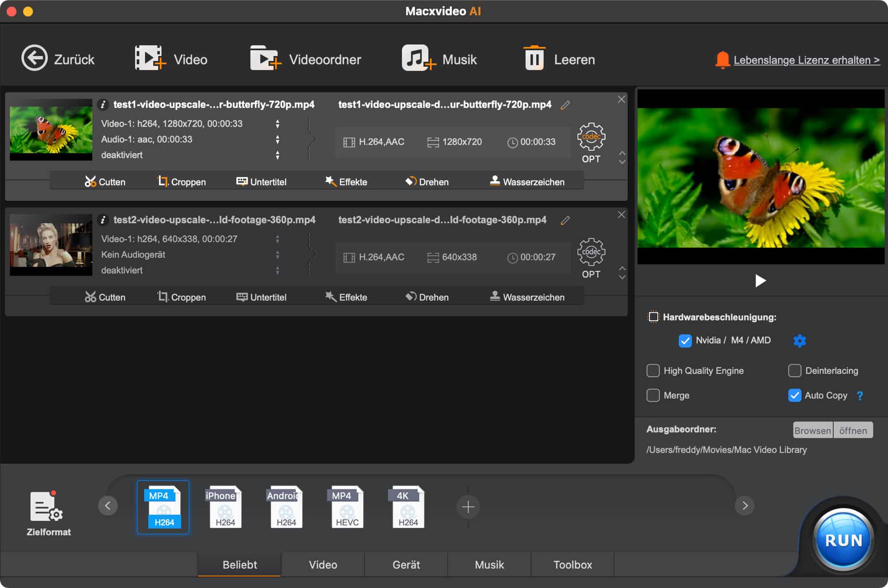This screenshot has width=888, height=588.
Task: Uncheck the Auto Copy checkbox
Action: tap(794, 395)
